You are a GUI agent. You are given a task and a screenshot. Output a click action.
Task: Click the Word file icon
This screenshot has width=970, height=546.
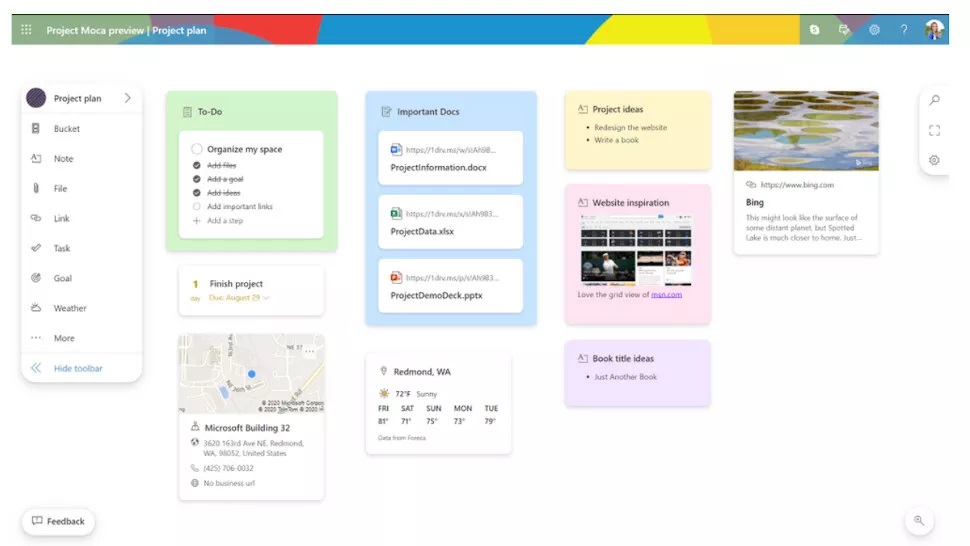click(396, 150)
